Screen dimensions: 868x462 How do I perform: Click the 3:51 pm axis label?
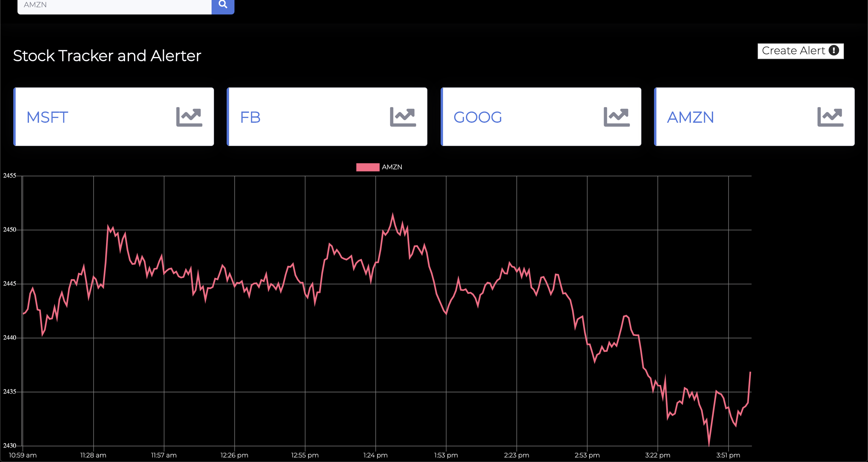coord(728,455)
